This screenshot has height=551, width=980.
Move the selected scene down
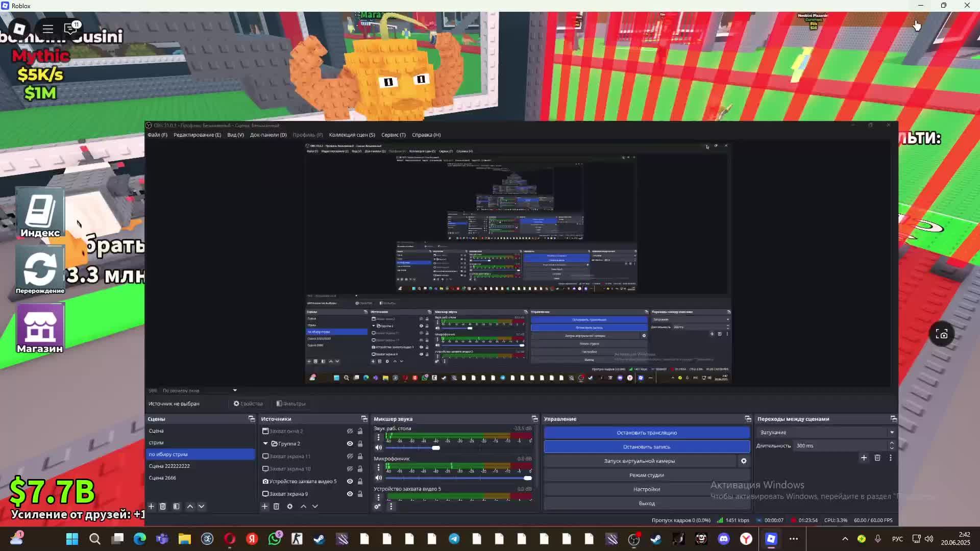(x=202, y=506)
